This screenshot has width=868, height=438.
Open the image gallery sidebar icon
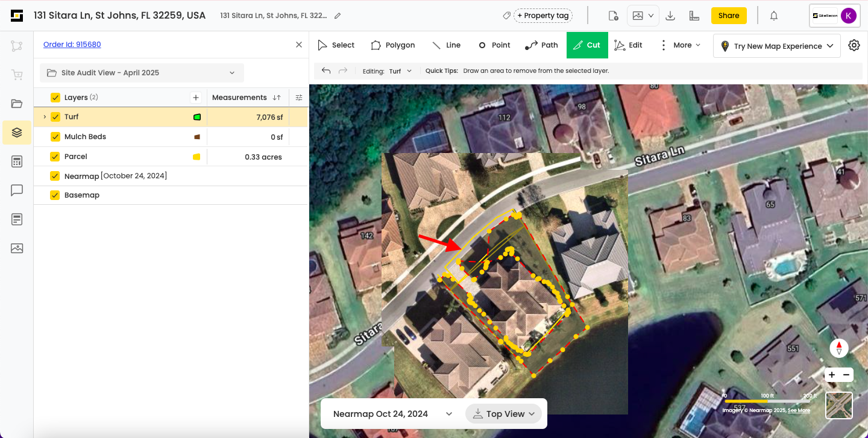point(17,248)
